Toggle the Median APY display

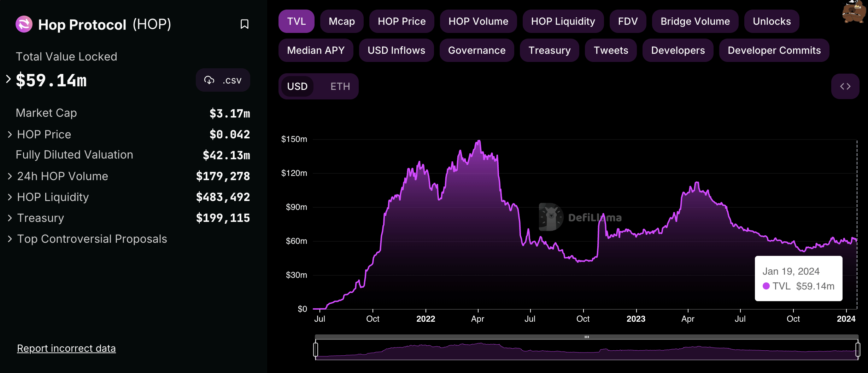coord(316,50)
